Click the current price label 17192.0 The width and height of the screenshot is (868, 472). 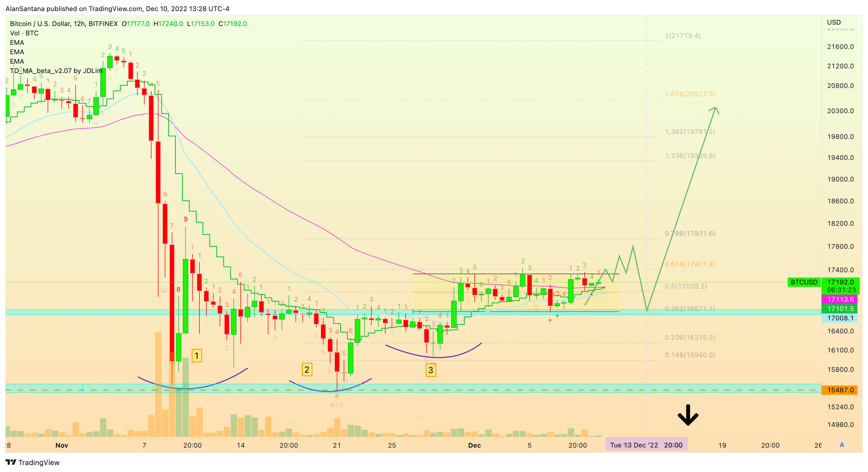(840, 282)
